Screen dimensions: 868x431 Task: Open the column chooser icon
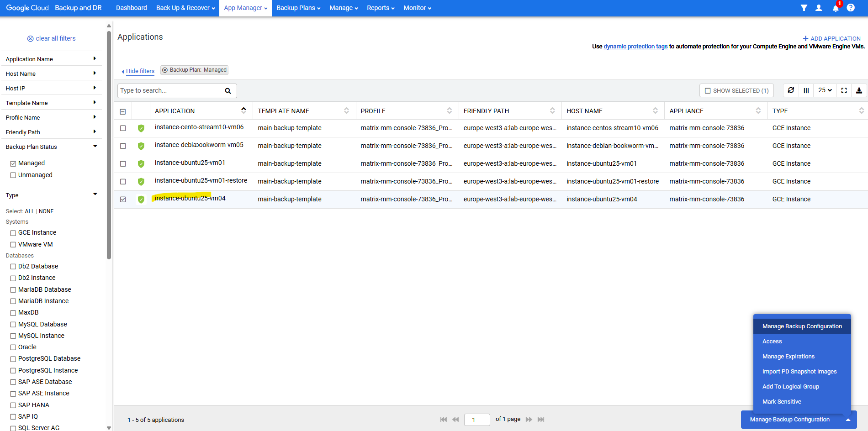[806, 90]
